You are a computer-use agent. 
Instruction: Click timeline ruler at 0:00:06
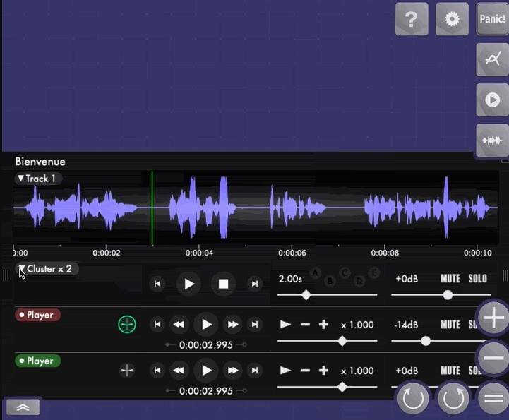point(292,253)
